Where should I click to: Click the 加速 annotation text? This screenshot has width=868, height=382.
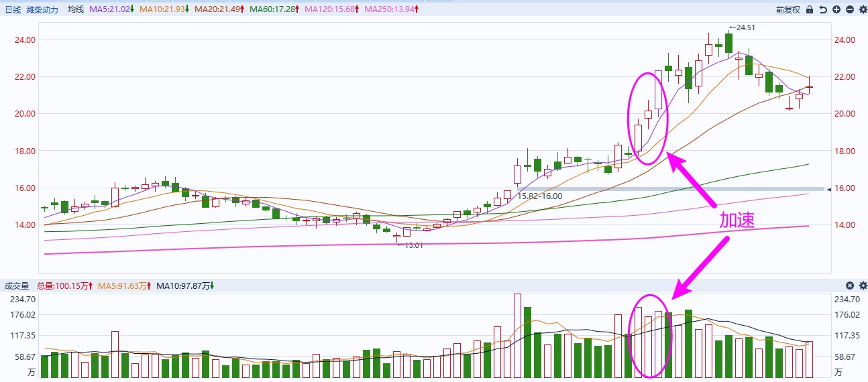[737, 220]
